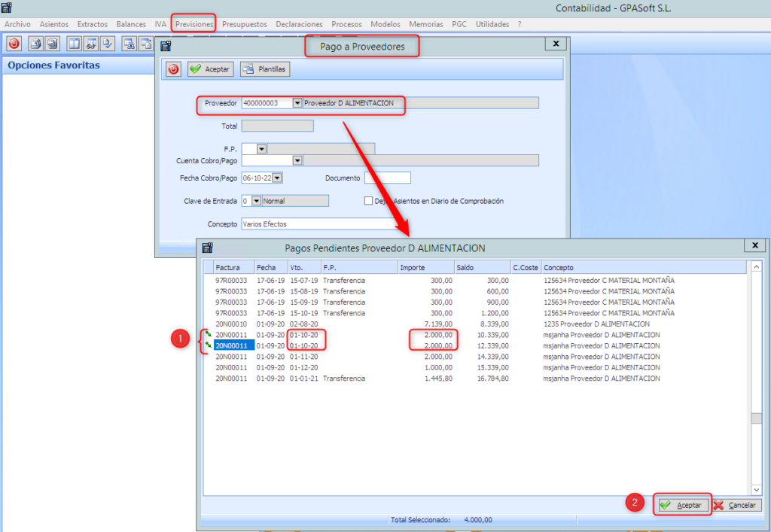Screen dimensions: 771x532
Task: Click the calculator app icon in the main title bar
Action: (7, 8)
